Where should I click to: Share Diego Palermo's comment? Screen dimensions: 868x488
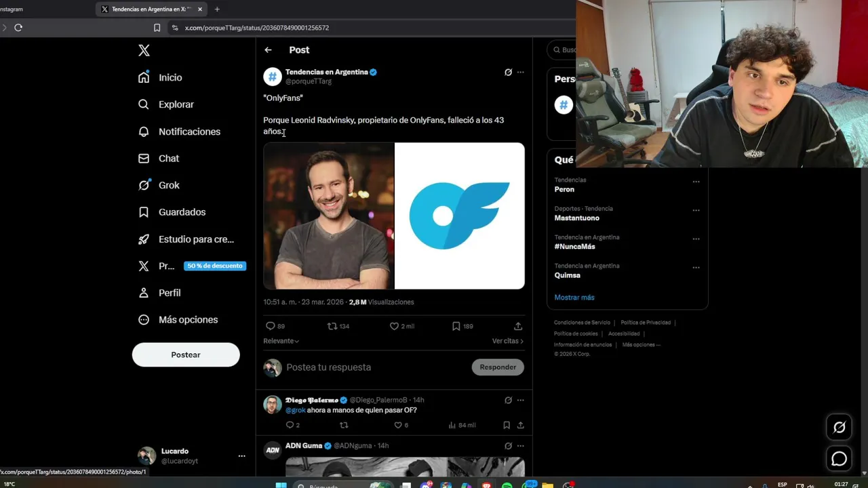tap(520, 425)
